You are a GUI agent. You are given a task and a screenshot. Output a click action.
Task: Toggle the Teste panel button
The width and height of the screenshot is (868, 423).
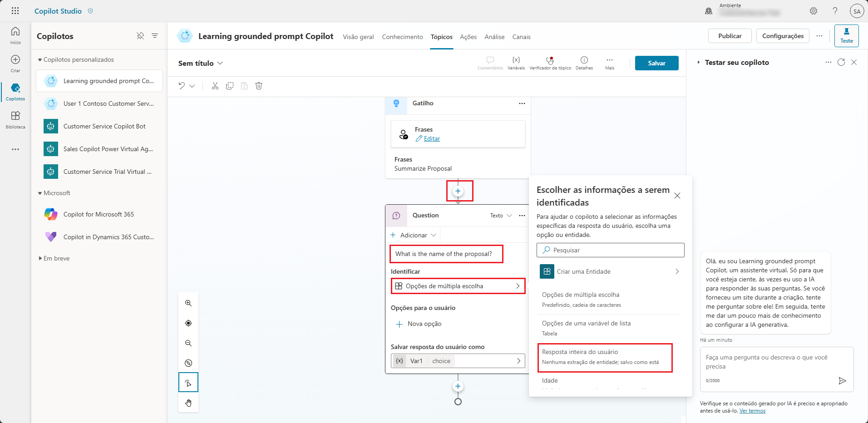point(846,36)
